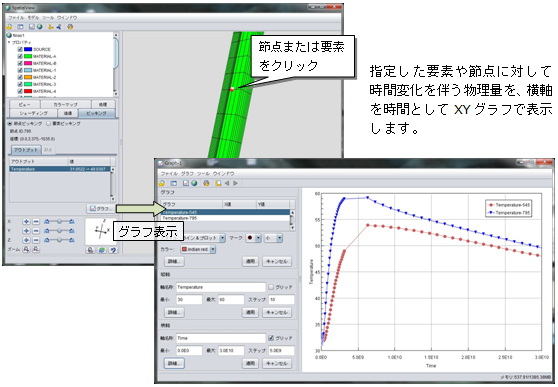The height and width of the screenshot is (387, 558).
Task: Open ツール menu in SpatialView window
Action: (48, 17)
